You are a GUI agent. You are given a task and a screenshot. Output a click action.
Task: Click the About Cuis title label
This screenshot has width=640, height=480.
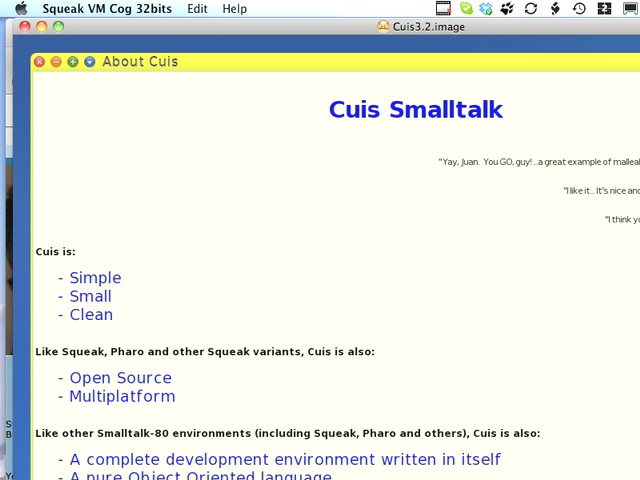(140, 62)
